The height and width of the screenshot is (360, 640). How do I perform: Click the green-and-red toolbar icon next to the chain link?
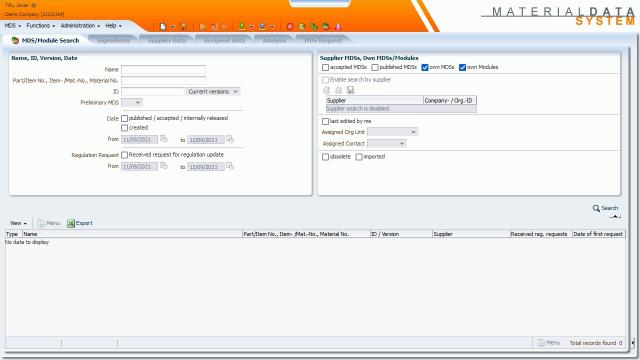click(x=325, y=27)
